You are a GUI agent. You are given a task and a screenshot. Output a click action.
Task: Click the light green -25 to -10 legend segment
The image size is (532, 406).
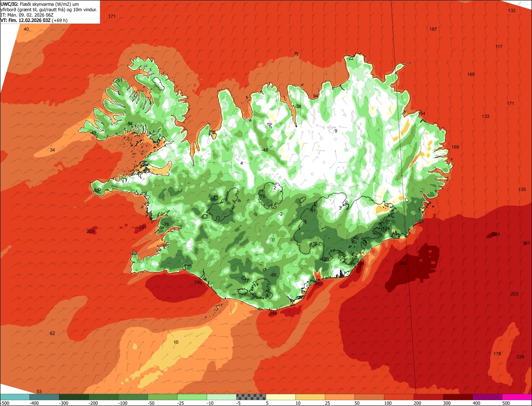(192, 397)
